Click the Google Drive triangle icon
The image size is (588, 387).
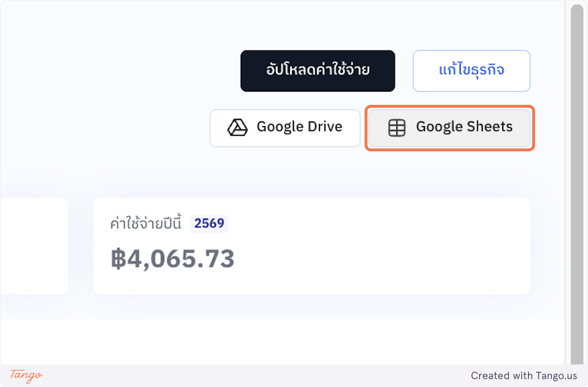click(x=237, y=127)
